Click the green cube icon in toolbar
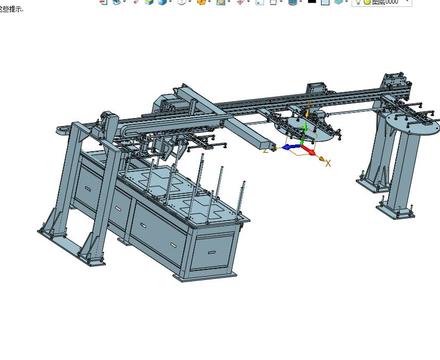Viewport: 440px width, 360px height. click(149, 2)
